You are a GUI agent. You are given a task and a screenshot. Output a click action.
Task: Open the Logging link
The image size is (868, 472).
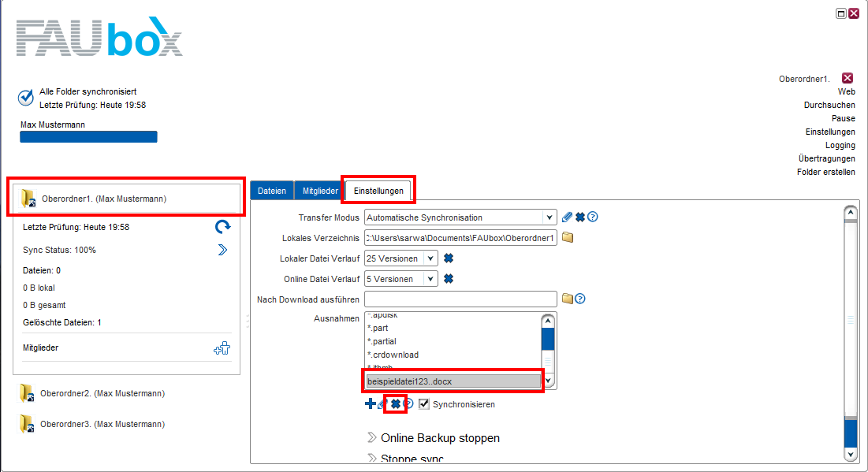tap(840, 145)
